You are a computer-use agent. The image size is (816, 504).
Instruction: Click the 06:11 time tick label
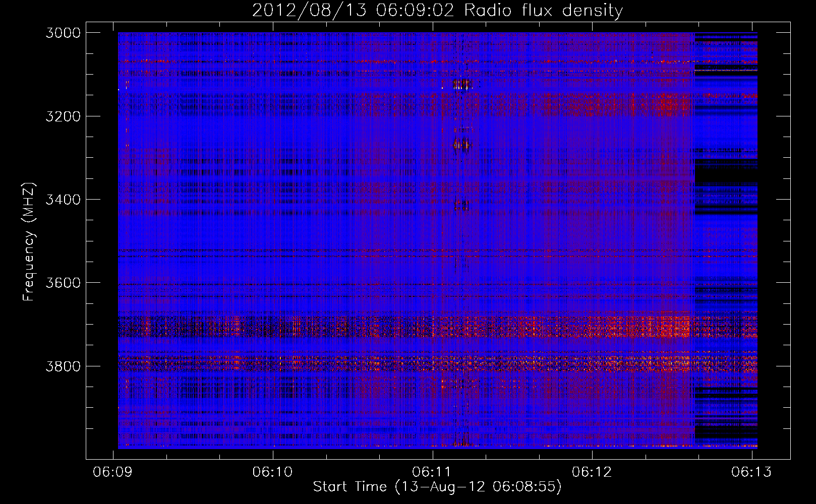[x=432, y=472]
